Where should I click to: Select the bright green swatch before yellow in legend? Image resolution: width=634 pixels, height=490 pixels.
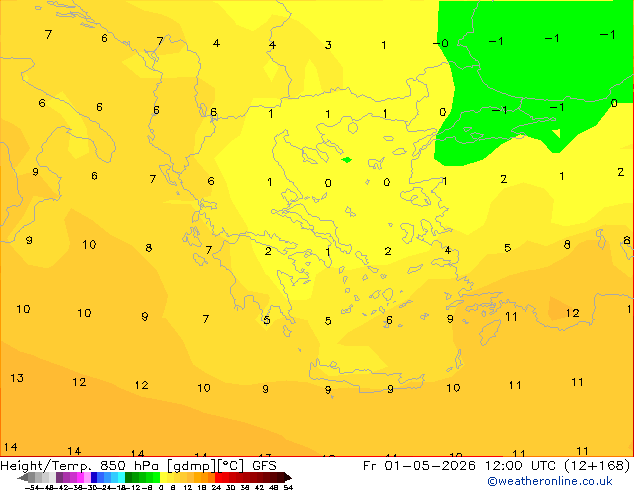coord(156,477)
